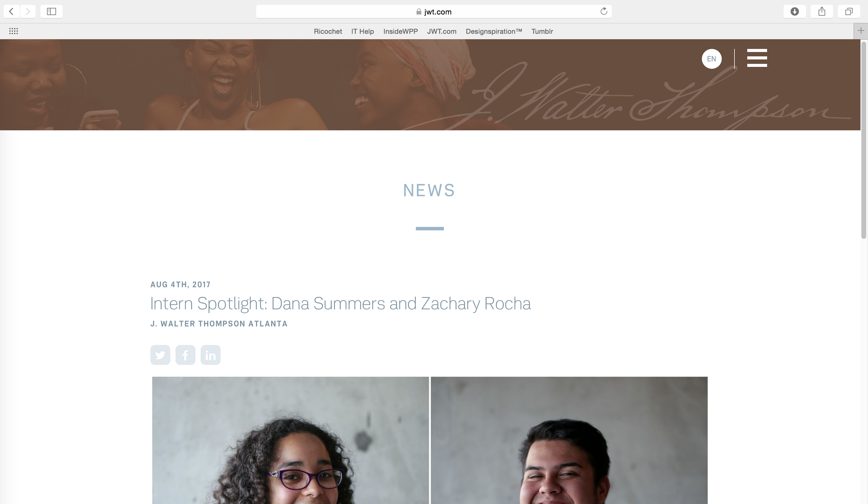Open the EN language selector
Screen dimensions: 868x504
click(x=711, y=59)
